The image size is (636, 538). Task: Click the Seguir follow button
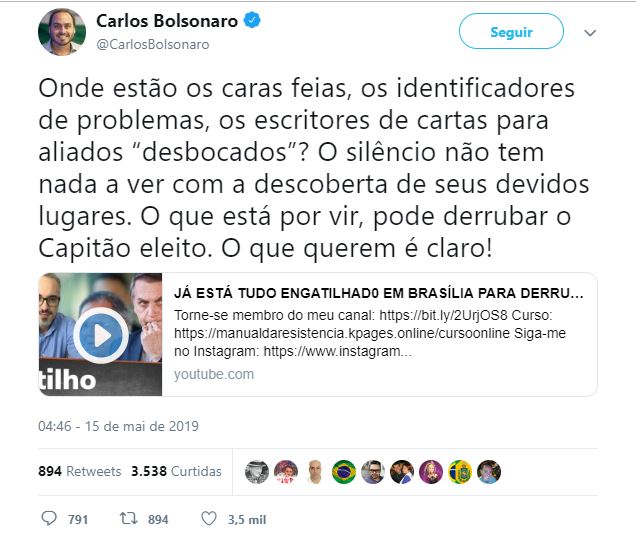tap(511, 32)
